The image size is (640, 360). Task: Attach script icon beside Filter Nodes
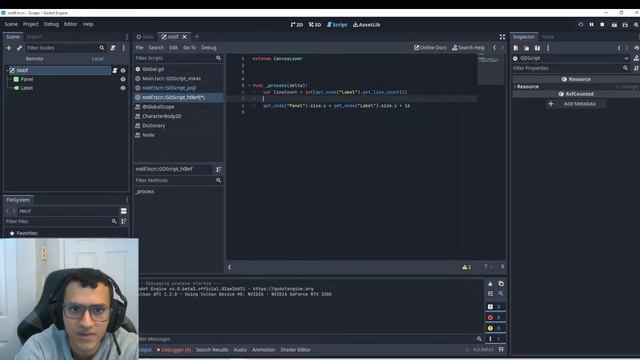[x=113, y=48]
